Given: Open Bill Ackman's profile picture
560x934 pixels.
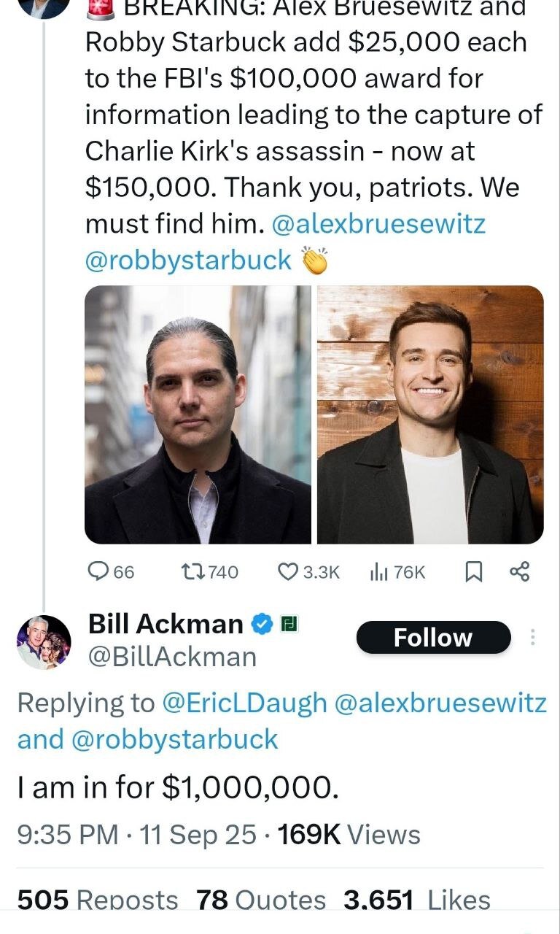Looking at the screenshot, I should 44,641.
